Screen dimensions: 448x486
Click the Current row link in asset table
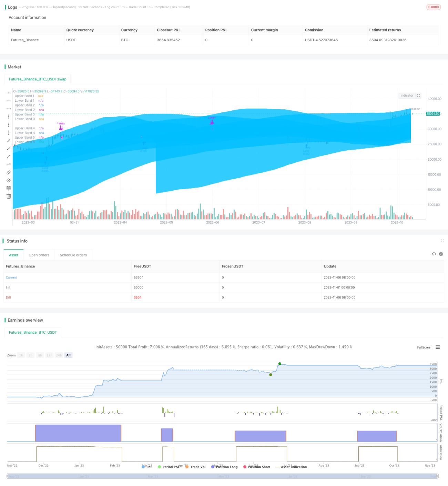pyautogui.click(x=11, y=277)
